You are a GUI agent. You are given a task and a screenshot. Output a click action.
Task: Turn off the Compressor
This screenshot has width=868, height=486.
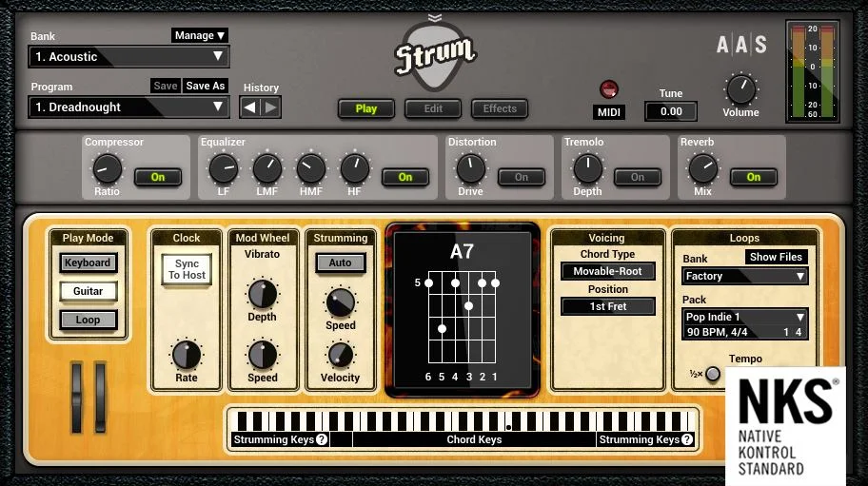click(x=157, y=177)
